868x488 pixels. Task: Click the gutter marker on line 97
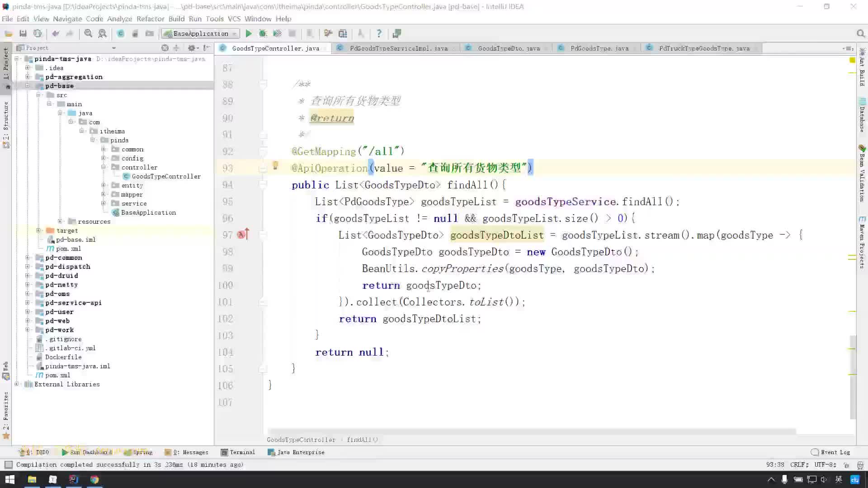[x=243, y=235]
